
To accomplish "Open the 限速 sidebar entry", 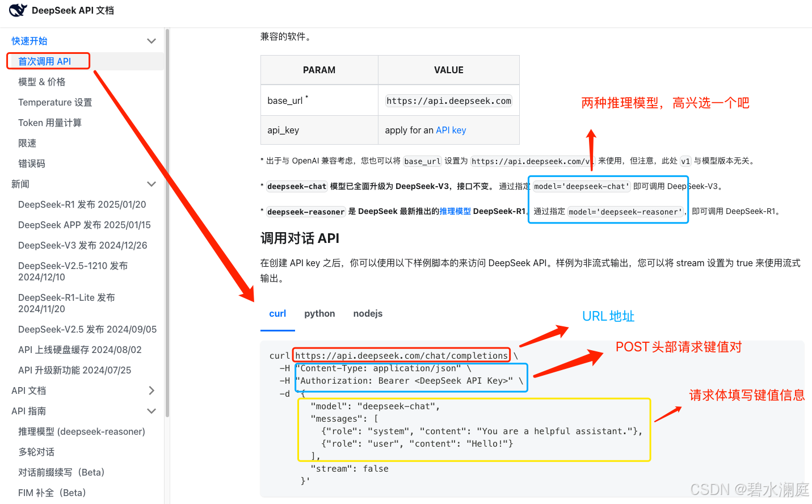I will click(x=27, y=143).
